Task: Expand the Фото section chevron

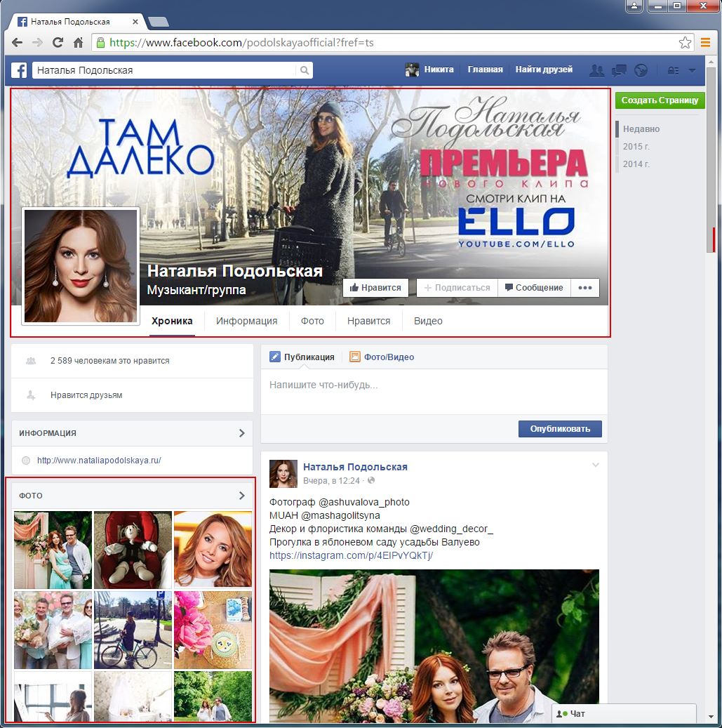Action: [x=241, y=496]
